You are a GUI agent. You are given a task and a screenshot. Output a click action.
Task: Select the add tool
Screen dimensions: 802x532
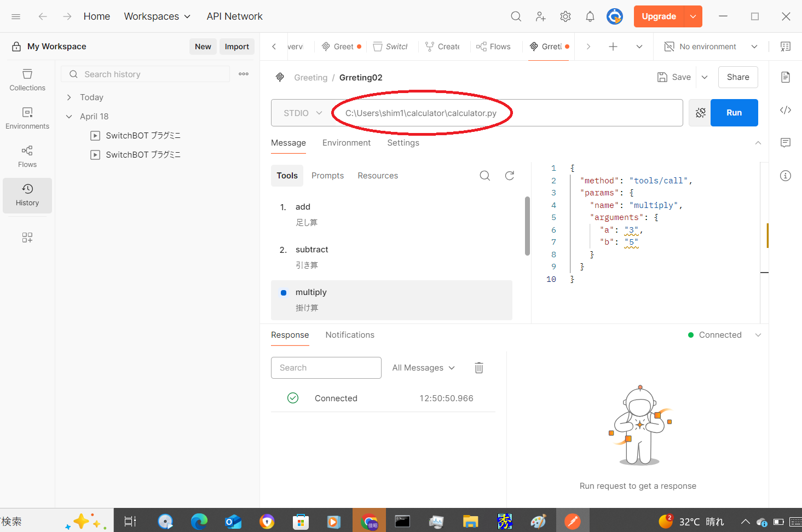point(303,207)
